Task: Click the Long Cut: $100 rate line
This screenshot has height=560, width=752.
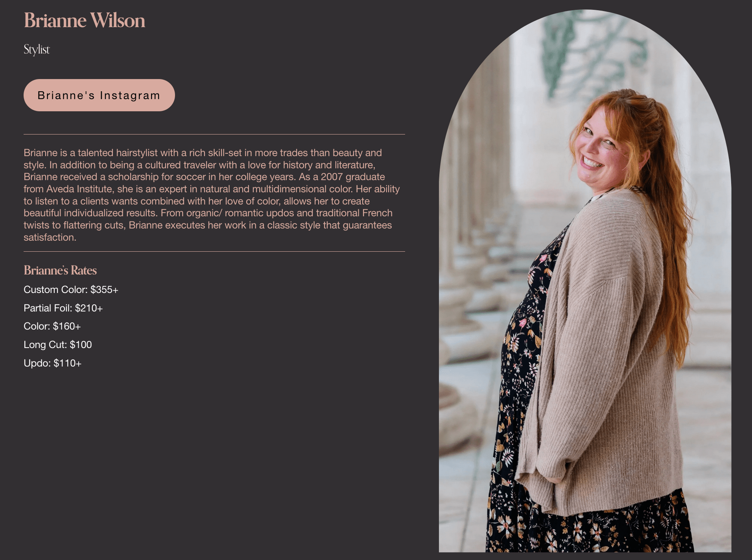Action: (57, 345)
